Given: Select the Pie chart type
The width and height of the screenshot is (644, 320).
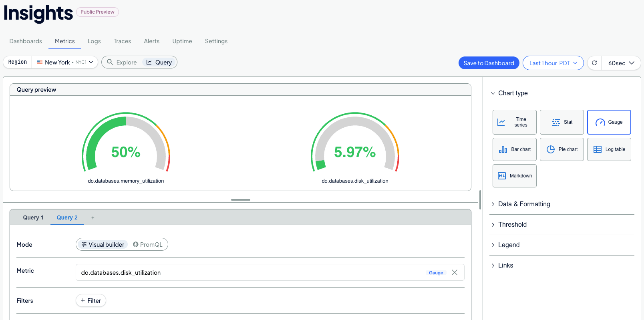Looking at the screenshot, I should 562,149.
